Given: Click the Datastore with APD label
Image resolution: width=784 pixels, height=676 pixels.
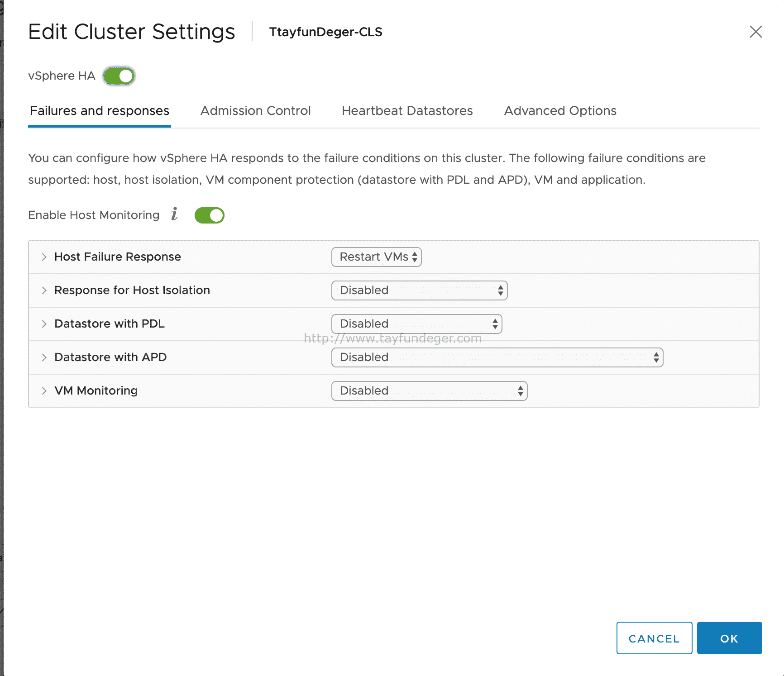Looking at the screenshot, I should (110, 357).
